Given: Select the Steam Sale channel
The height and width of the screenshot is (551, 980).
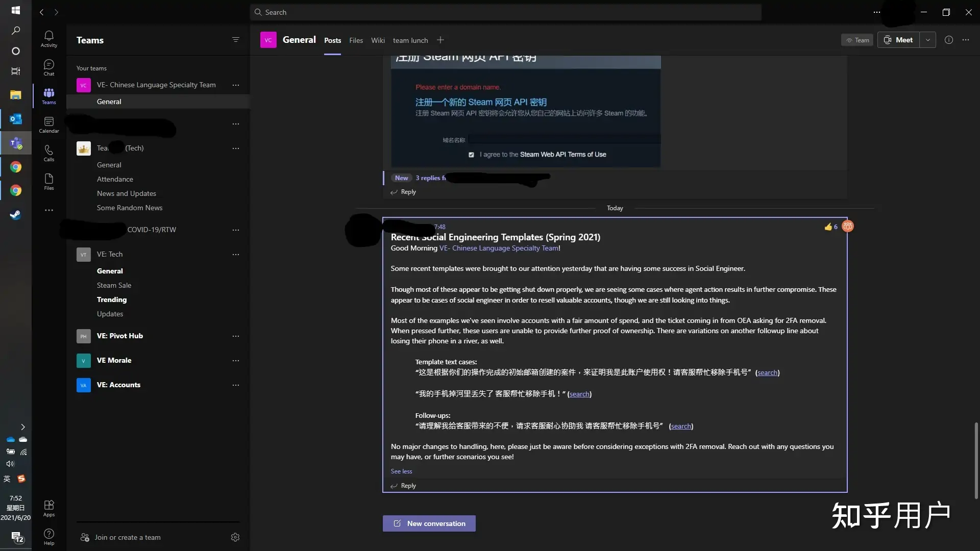Looking at the screenshot, I should (114, 285).
